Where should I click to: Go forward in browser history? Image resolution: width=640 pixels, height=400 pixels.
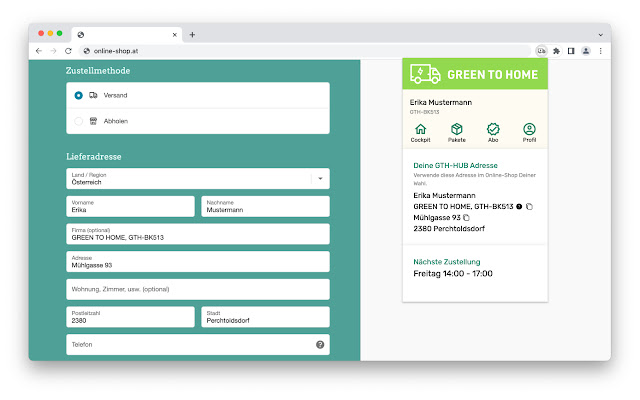53,51
